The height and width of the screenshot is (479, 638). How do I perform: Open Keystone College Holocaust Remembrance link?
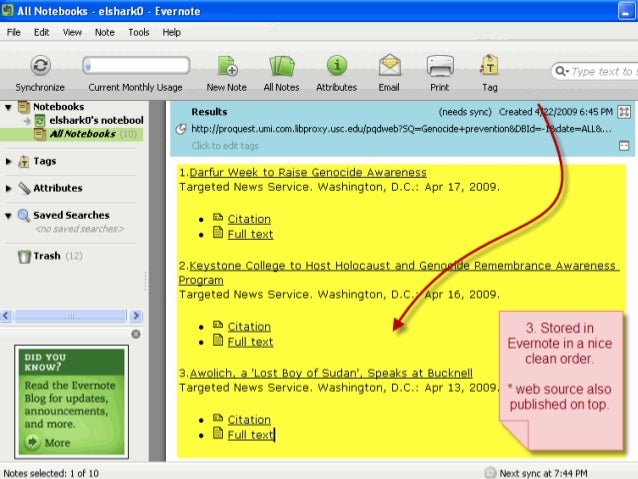399,273
